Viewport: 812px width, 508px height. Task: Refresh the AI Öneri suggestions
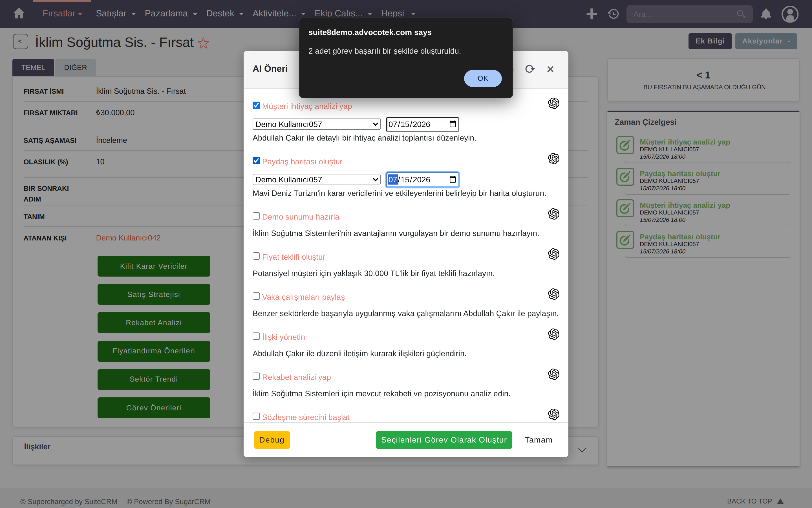coord(530,69)
